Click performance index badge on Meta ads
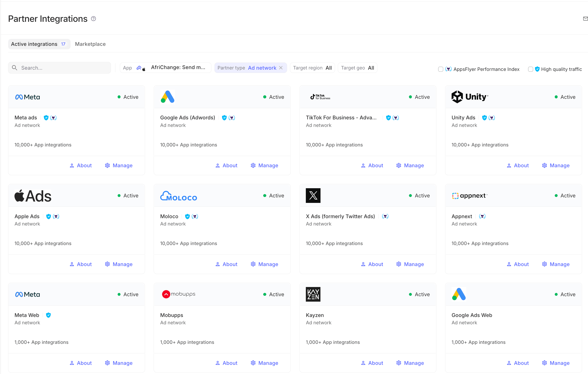Viewport: 588px width, 374px height. click(x=53, y=118)
